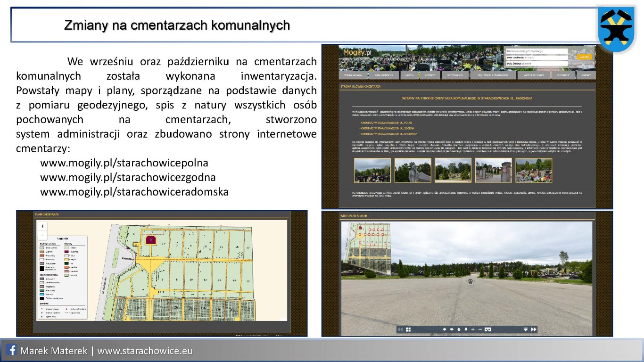Click the Facebook icon in footer
644x362 pixels.
pos(11,350)
